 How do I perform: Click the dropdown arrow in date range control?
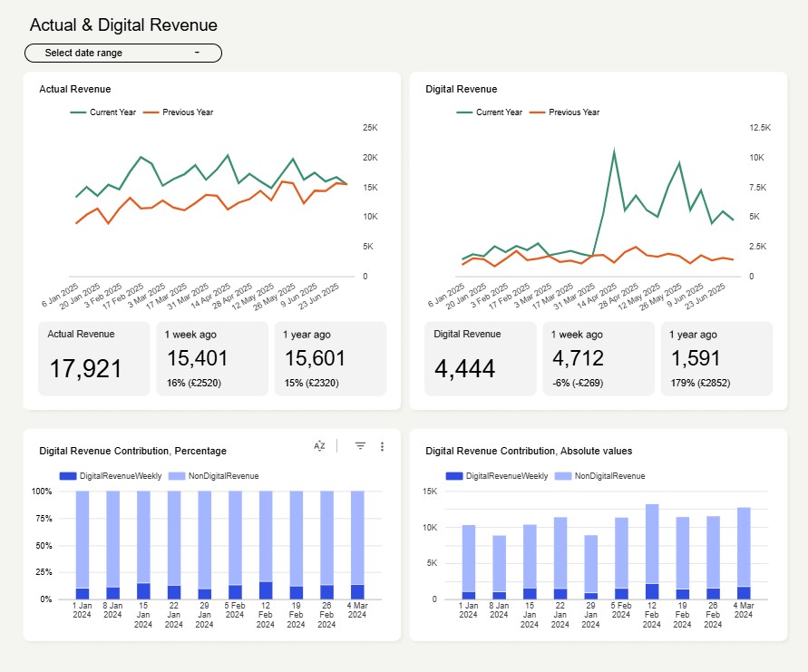[x=197, y=54]
